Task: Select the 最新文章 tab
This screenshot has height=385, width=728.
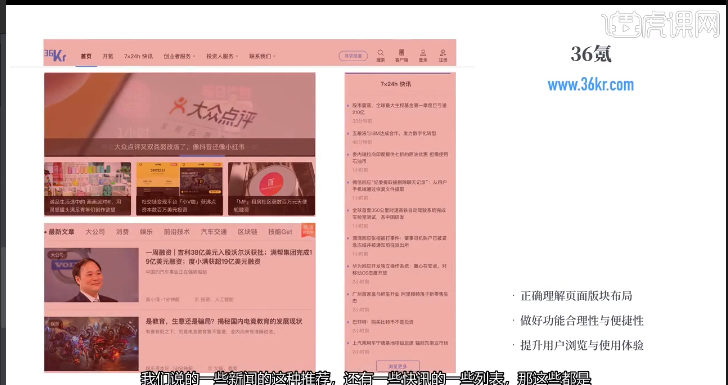Action: coord(61,232)
